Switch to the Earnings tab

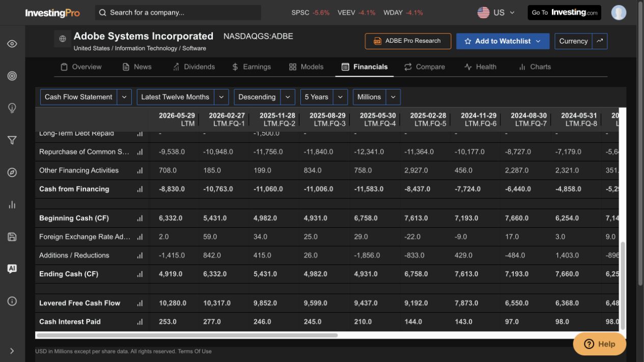251,67
